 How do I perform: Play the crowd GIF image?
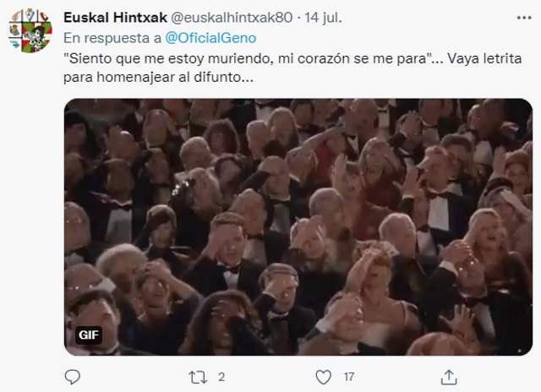click(298, 227)
